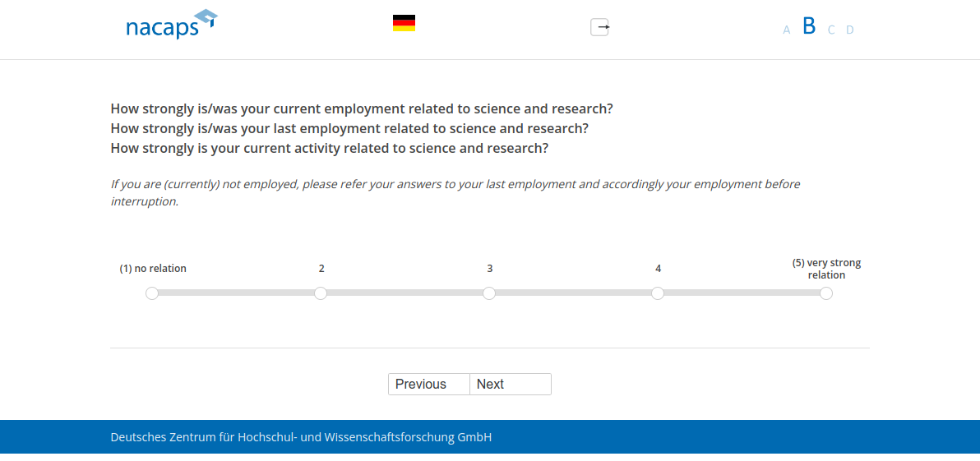Click the Deutsches Zentrum footer text
Image resolution: width=980 pixels, height=461 pixels.
301,437
